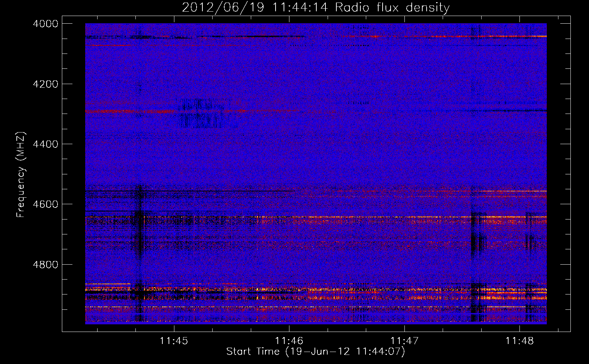The width and height of the screenshot is (589, 364).
Task: Select the 4800 frequency axis label
Action: 46,264
